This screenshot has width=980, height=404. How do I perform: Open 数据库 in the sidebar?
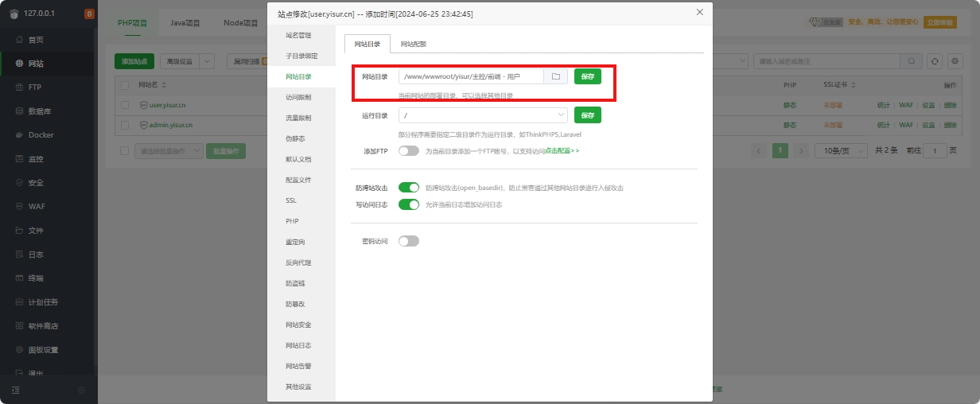click(x=40, y=111)
